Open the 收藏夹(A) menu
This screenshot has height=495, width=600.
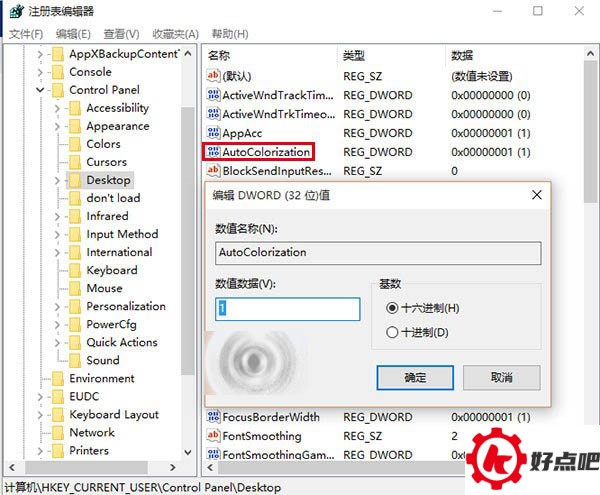[x=175, y=34]
